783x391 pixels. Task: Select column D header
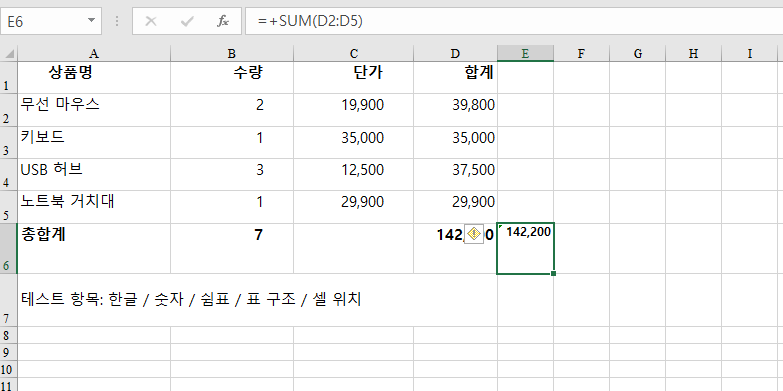(455, 53)
